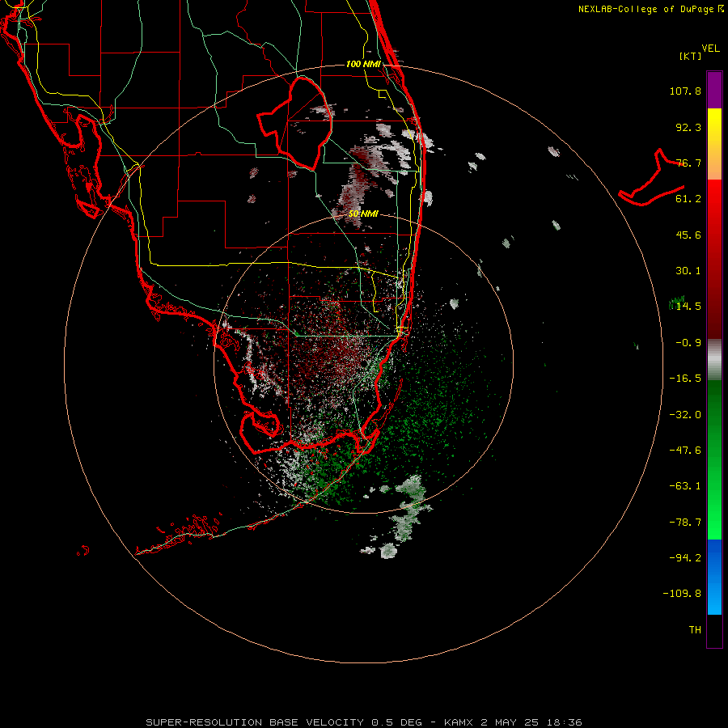728x728 pixels.
Task: Select the -78.7 velocity scale value
Action: 685,523
